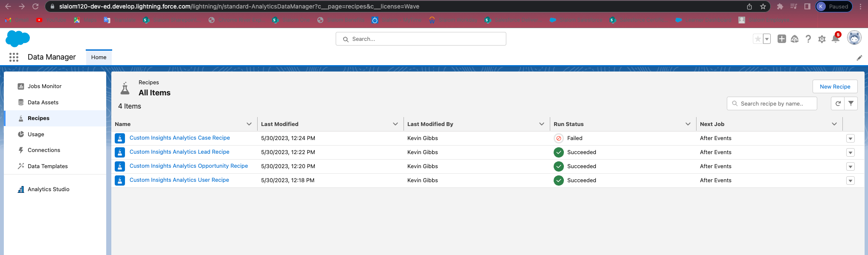Open row actions for Case Recipe
The image size is (868, 255).
(x=851, y=138)
